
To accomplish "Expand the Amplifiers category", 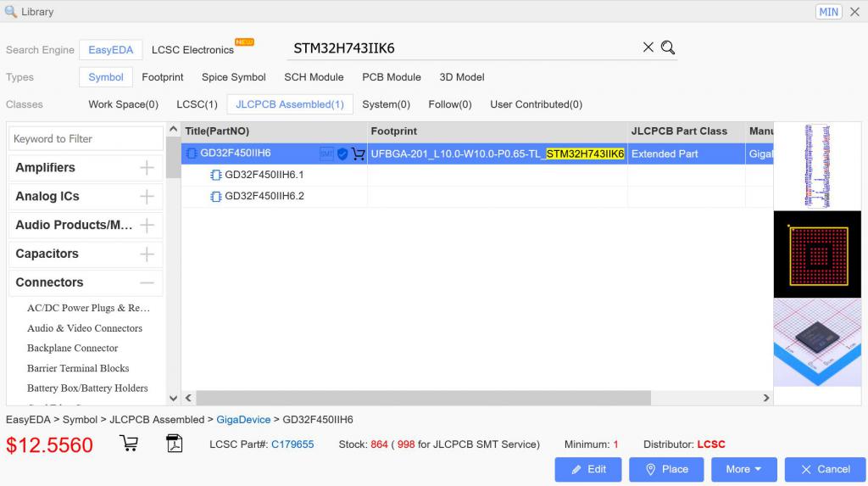I will [147, 168].
